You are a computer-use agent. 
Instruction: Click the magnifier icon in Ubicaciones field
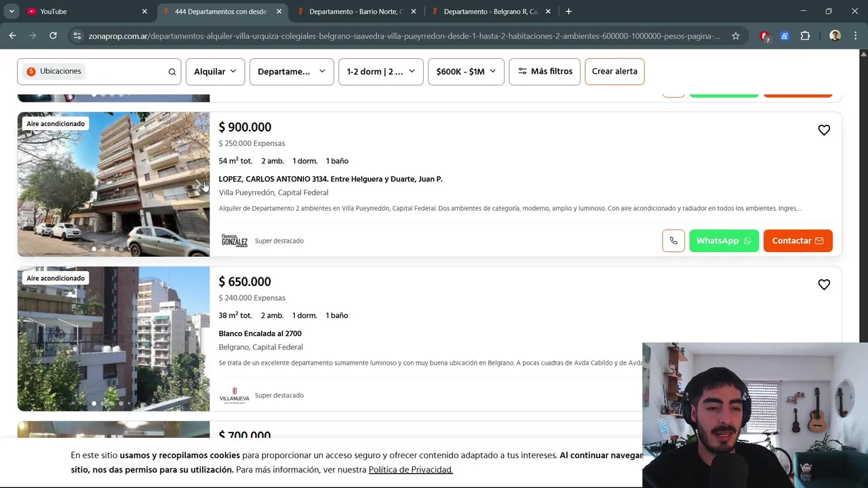(x=172, y=72)
